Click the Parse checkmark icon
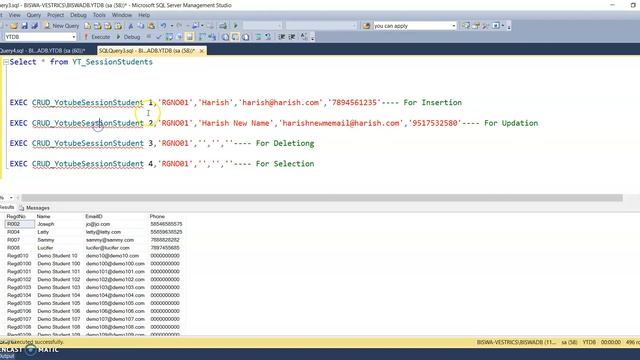This screenshot has height=360, width=640. (x=159, y=37)
